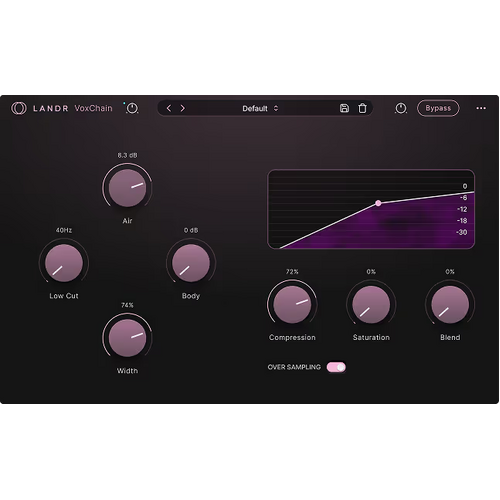500x500 pixels.
Task: Click the Saturation knob
Action: click(371, 305)
